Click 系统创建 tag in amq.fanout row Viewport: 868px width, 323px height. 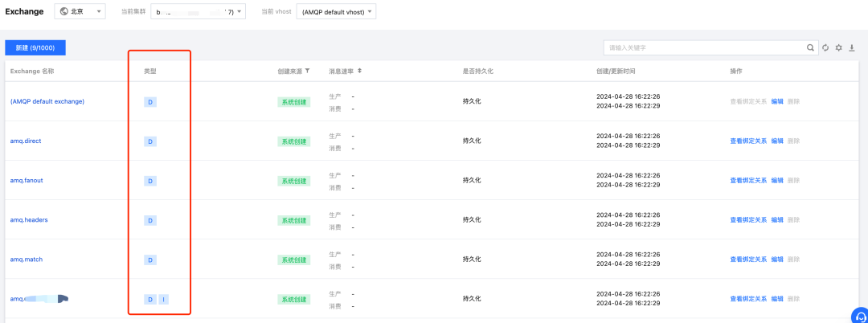point(294,181)
